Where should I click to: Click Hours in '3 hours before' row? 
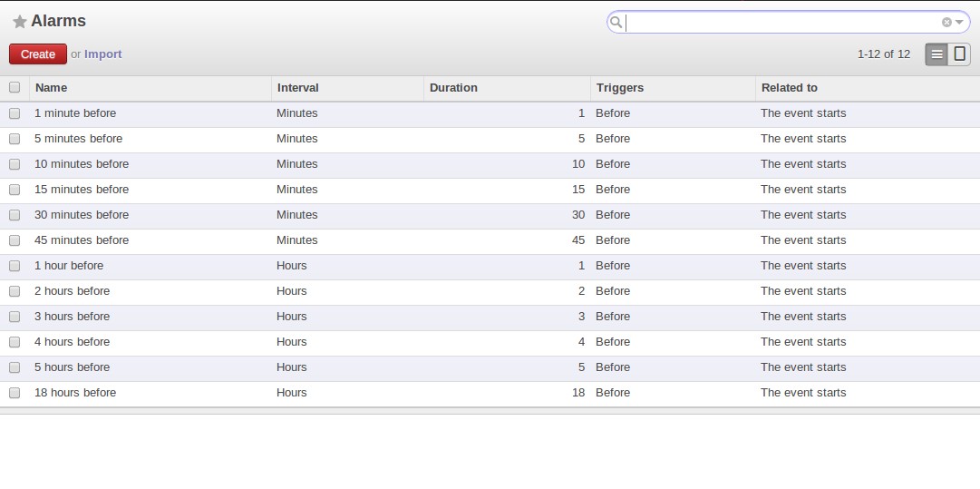tap(291, 317)
